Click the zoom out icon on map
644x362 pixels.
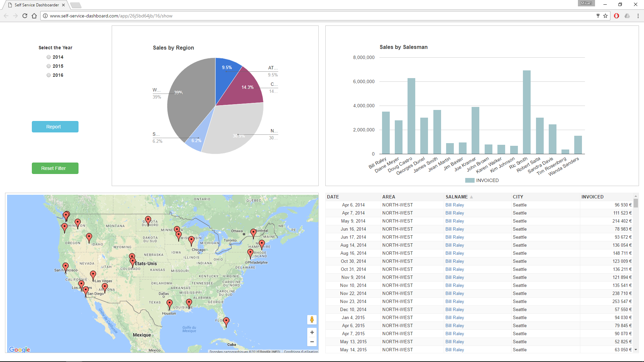click(x=312, y=342)
